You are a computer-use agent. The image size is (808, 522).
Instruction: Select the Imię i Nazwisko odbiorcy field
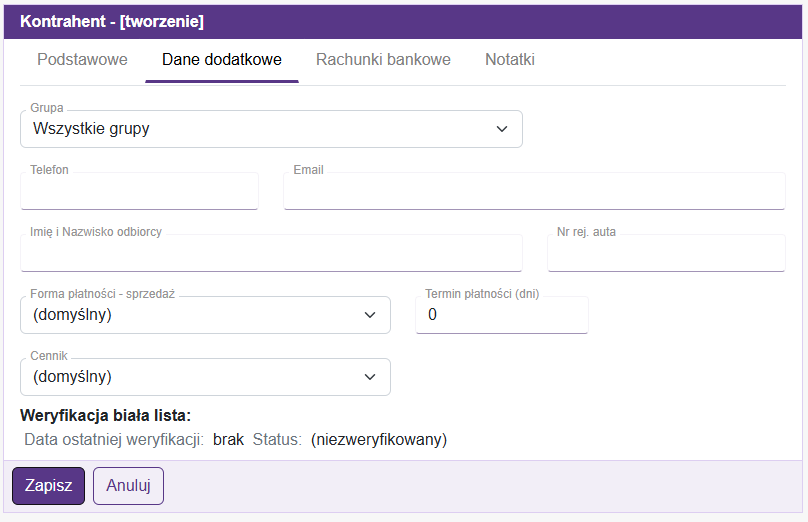(x=271, y=254)
